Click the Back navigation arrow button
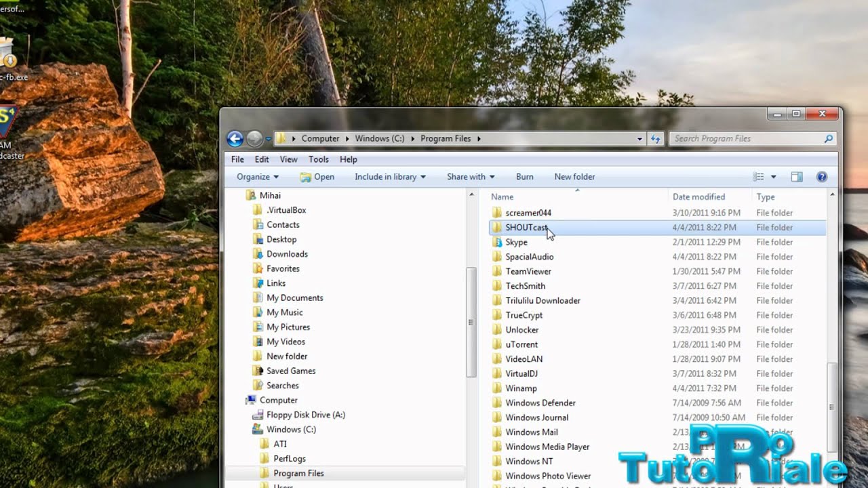 (235, 139)
